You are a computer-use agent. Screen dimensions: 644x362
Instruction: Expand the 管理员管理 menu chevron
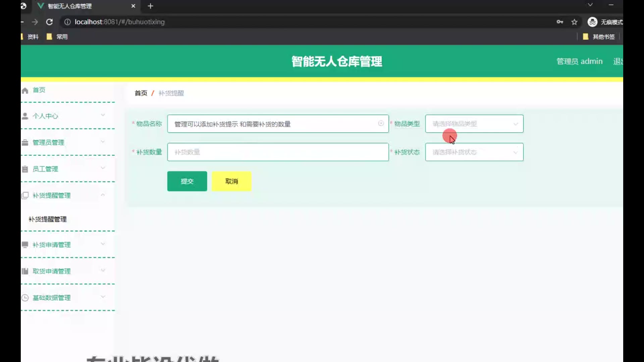tap(103, 142)
